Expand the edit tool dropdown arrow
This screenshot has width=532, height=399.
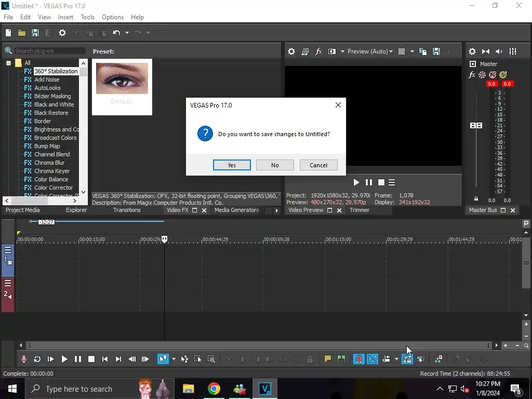[174, 359]
